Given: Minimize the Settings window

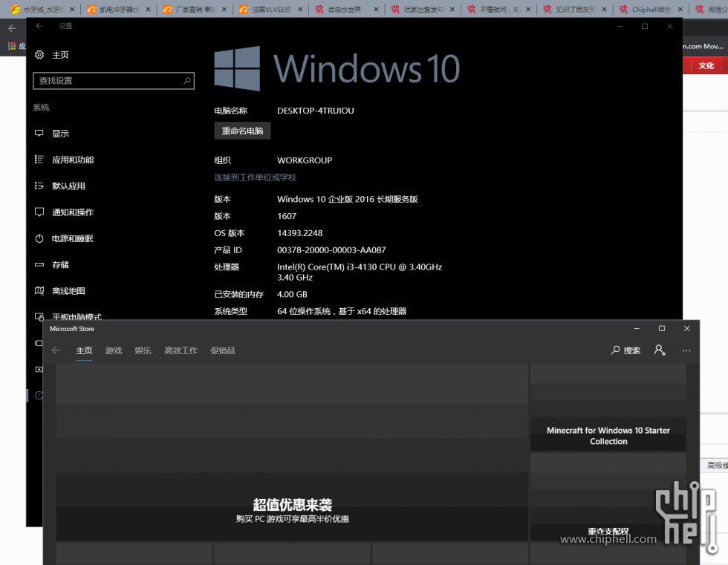Looking at the screenshot, I should pyautogui.click(x=620, y=27).
